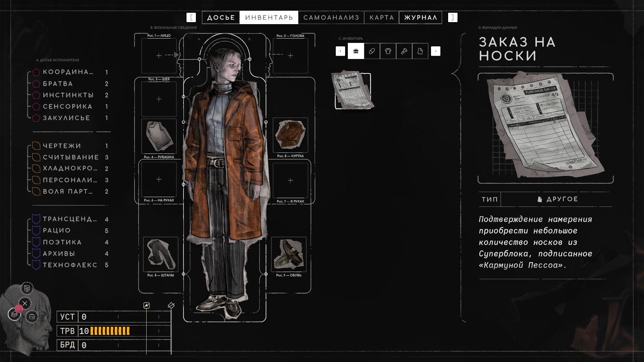Click the empty ГОЛОВА head slot

[x=290, y=56]
